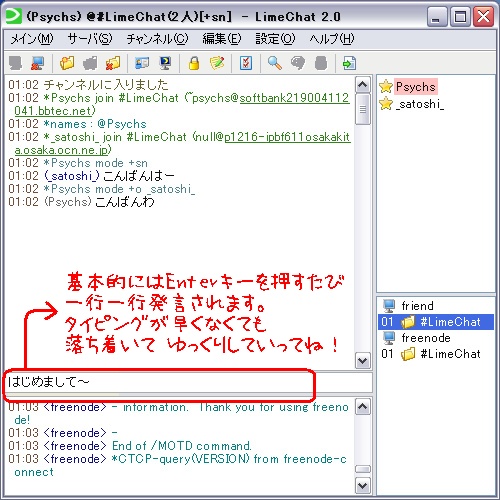Click the grayed-out speech bubble icon
Screen dimensions: 500x500
[x=298, y=63]
